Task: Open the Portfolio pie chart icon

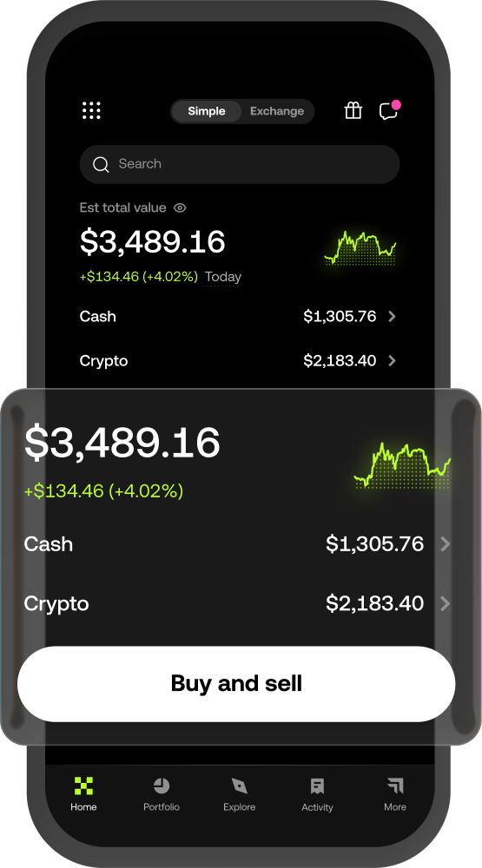Action: coord(162,786)
